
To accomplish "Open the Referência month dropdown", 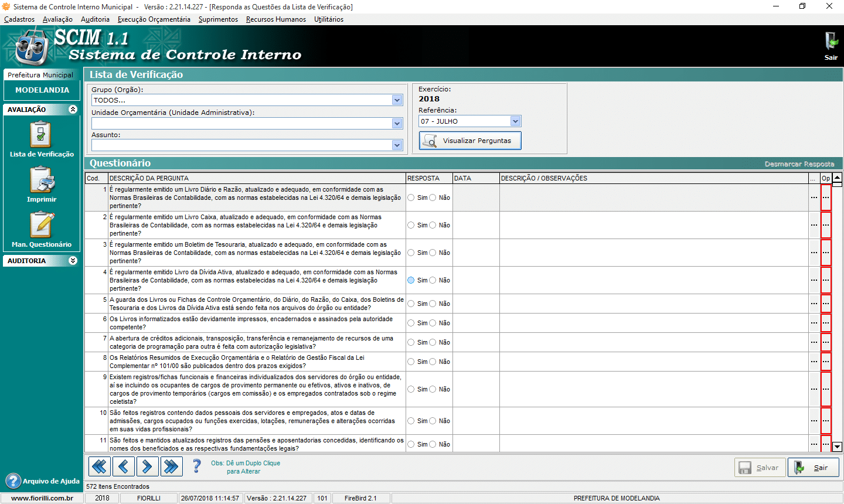I will coord(515,121).
